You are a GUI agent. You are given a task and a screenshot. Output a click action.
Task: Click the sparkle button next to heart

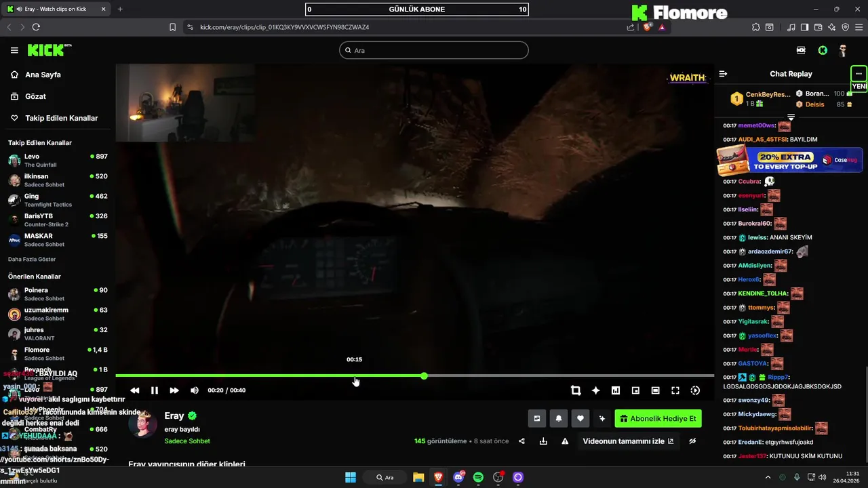(x=602, y=419)
